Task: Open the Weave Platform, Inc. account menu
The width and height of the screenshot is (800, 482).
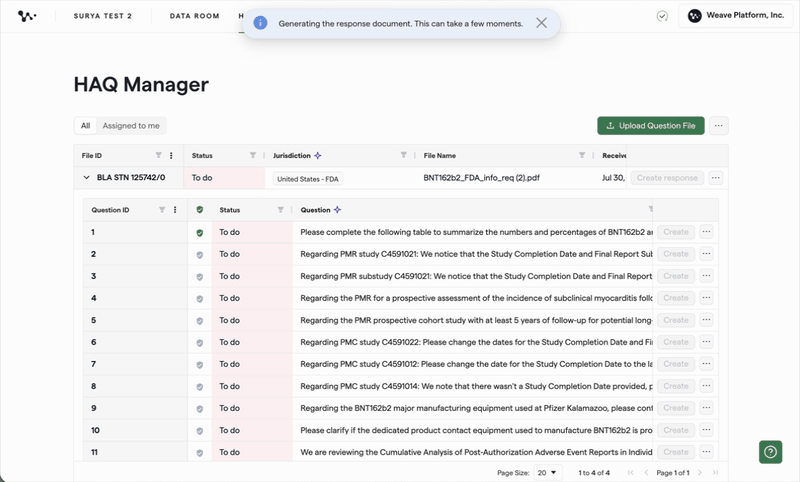Action: [x=736, y=16]
